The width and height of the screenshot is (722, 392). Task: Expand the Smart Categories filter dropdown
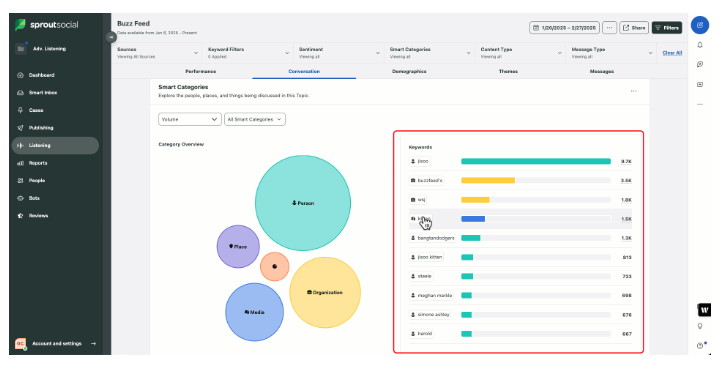click(430, 53)
